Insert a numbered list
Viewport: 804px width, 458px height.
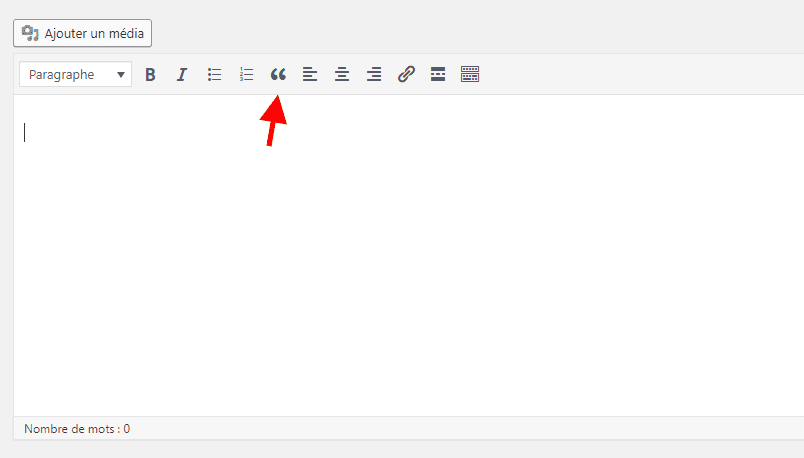point(246,74)
